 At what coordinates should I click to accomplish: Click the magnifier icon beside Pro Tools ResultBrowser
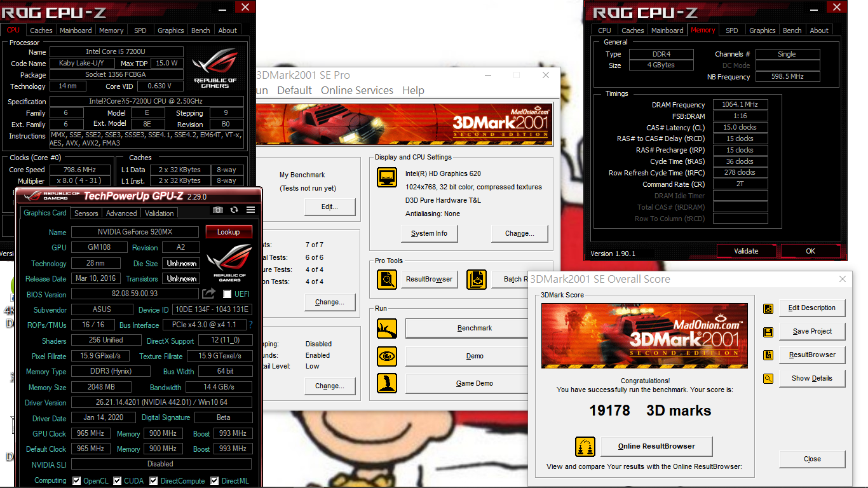[387, 279]
